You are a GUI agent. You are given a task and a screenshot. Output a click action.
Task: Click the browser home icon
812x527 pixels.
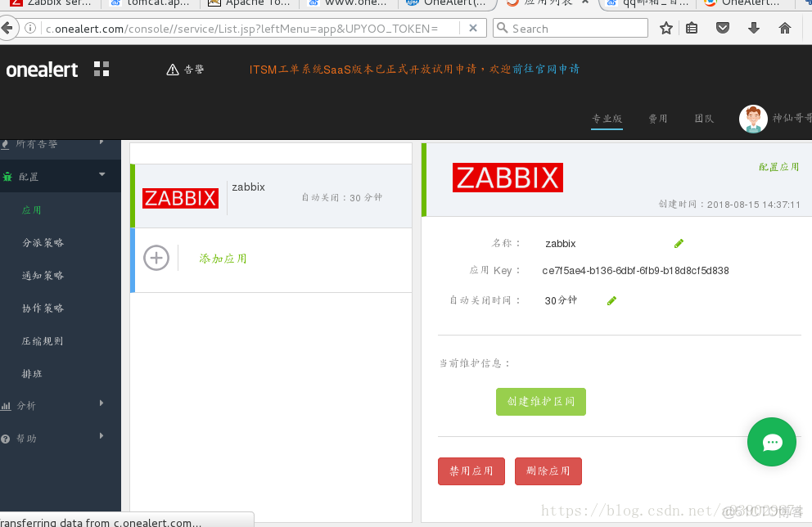click(x=784, y=28)
